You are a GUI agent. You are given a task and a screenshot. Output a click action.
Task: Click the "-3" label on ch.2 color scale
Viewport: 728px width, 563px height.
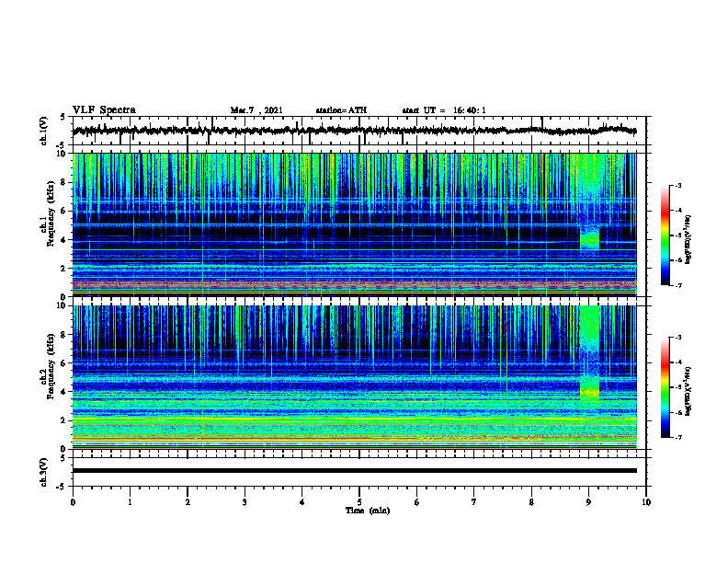tap(678, 338)
